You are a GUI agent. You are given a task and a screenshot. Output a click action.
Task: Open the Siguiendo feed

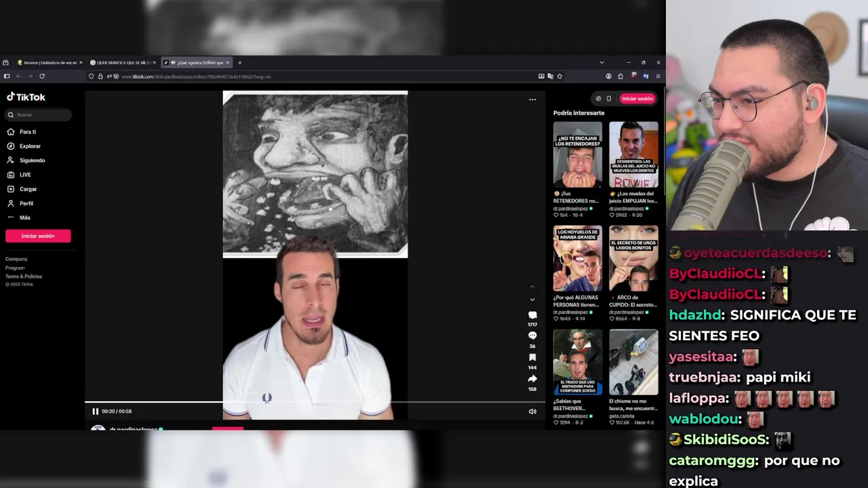click(32, 161)
